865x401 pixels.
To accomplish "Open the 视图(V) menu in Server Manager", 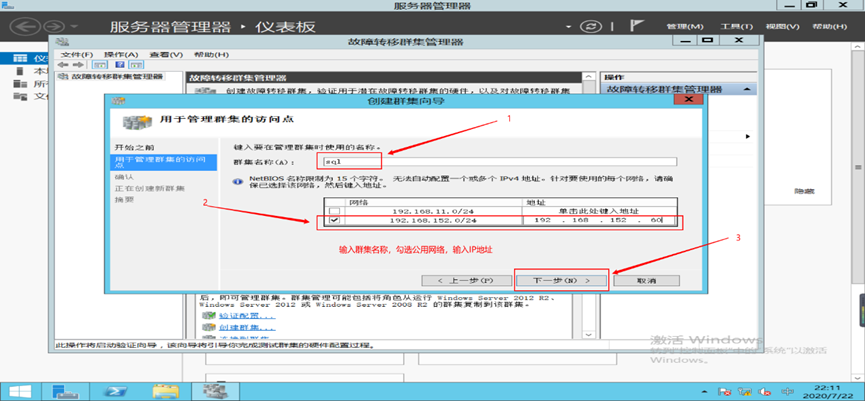I will [782, 26].
